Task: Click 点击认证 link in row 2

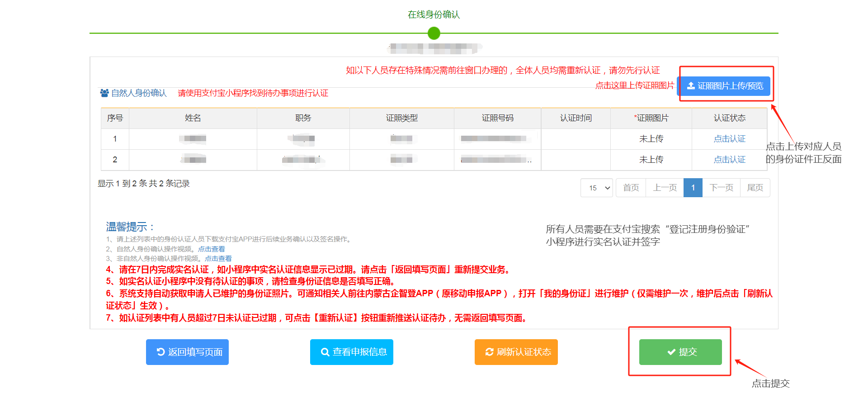Action: tap(729, 160)
